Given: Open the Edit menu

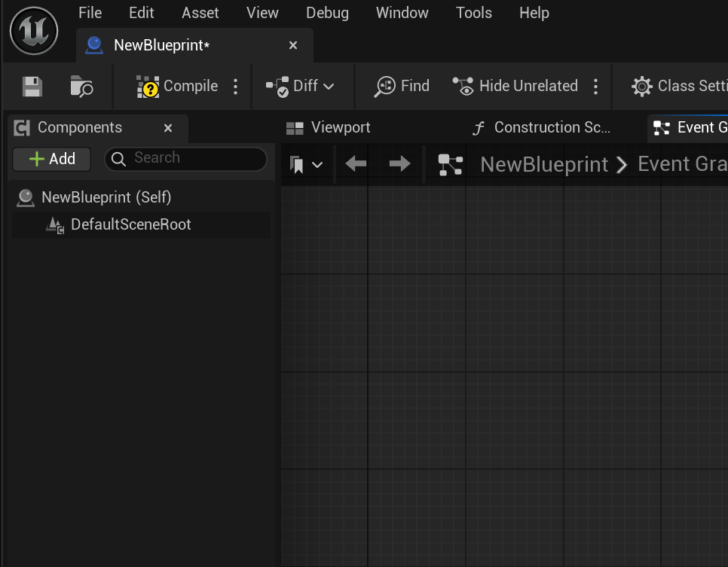Looking at the screenshot, I should tap(141, 13).
